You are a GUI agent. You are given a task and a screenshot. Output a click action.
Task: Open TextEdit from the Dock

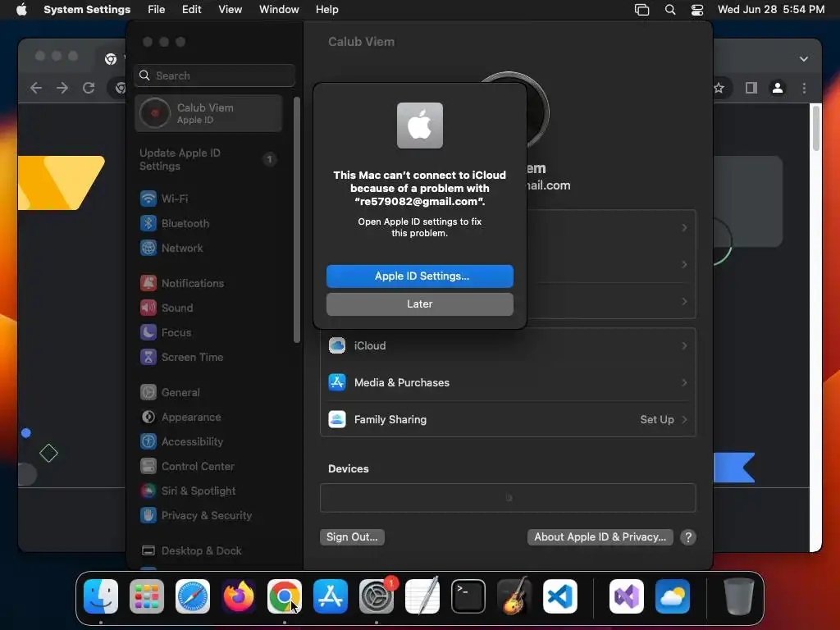coord(422,596)
